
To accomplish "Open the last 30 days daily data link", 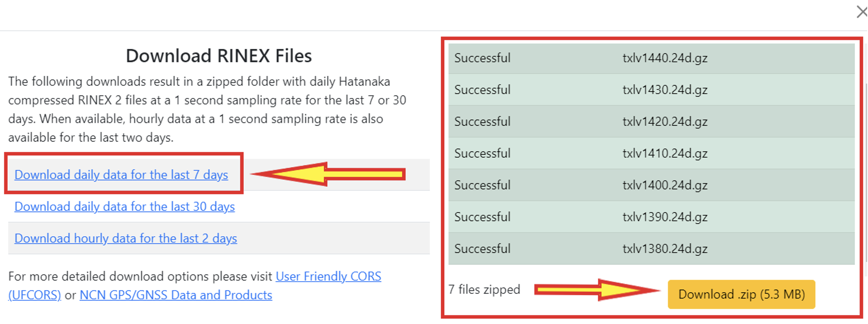I will (124, 207).
